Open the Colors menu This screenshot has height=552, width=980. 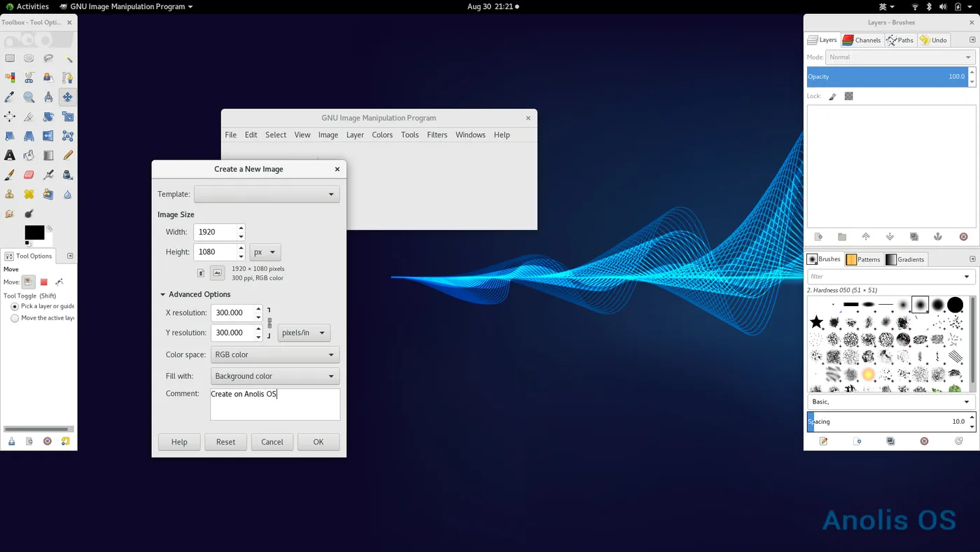(x=382, y=134)
